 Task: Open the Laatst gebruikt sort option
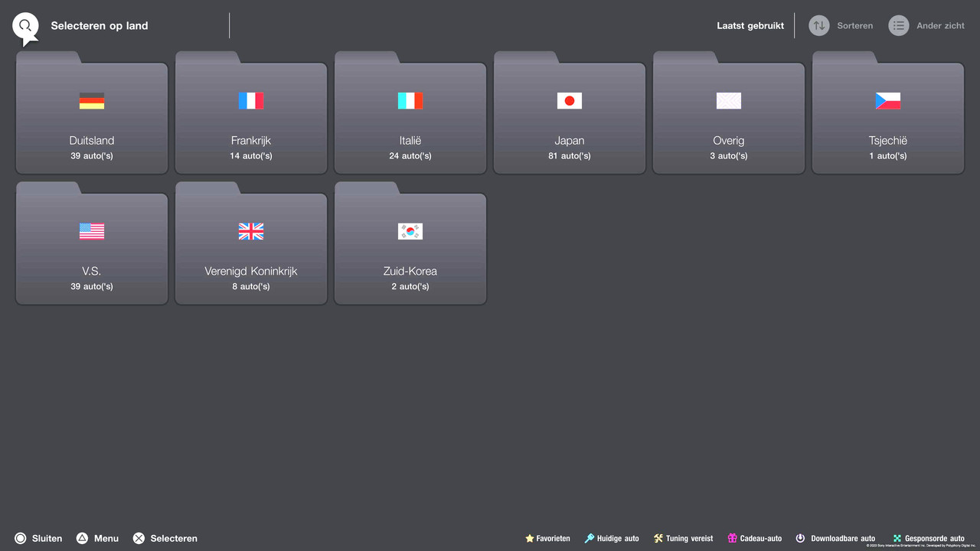(x=750, y=26)
